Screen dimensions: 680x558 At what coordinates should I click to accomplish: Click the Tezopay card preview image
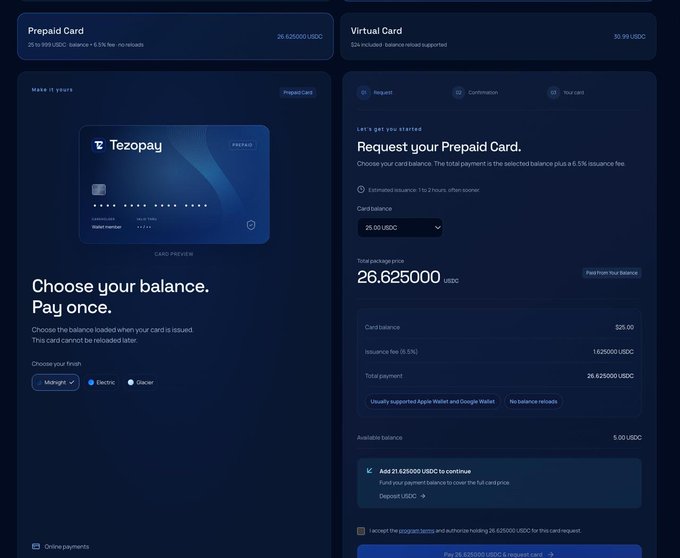(x=174, y=184)
